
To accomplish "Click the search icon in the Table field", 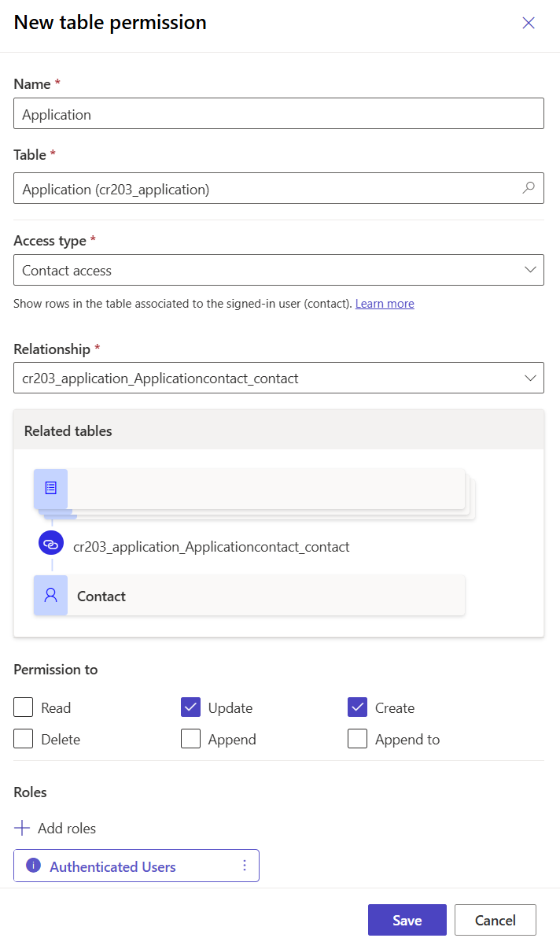I will click(x=528, y=188).
